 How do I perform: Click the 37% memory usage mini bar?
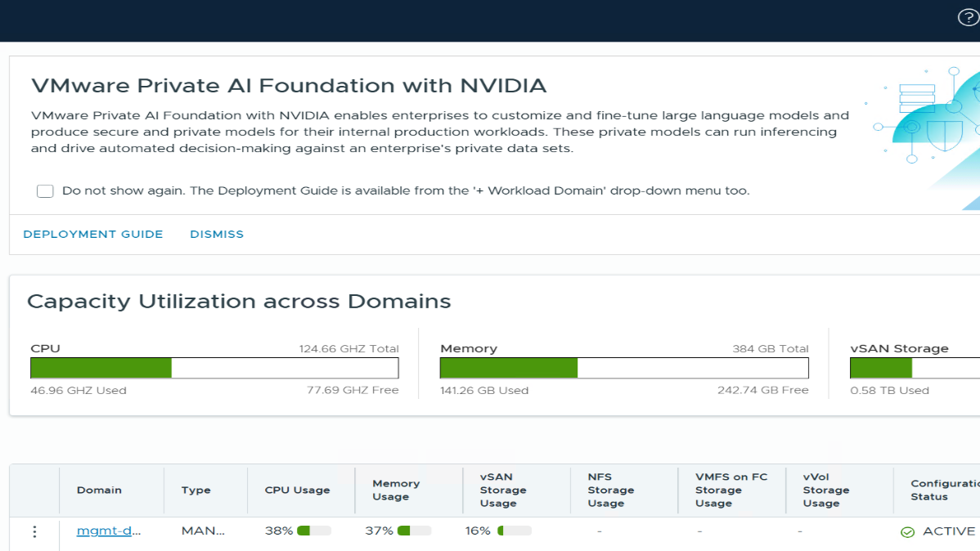414,531
